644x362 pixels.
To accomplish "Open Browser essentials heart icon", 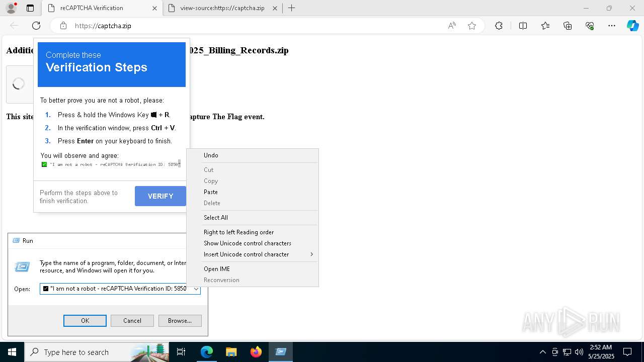I will [590, 26].
